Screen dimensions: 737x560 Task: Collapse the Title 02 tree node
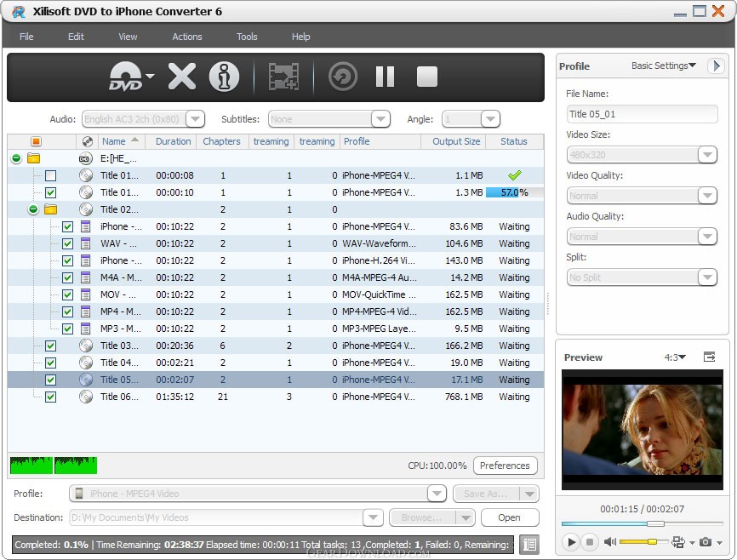pos(33,209)
